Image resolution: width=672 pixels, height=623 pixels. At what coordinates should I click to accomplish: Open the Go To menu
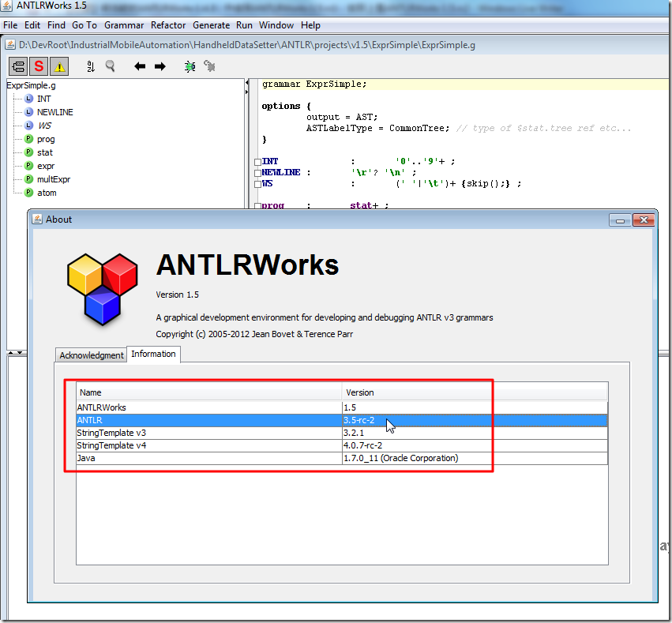(84, 25)
